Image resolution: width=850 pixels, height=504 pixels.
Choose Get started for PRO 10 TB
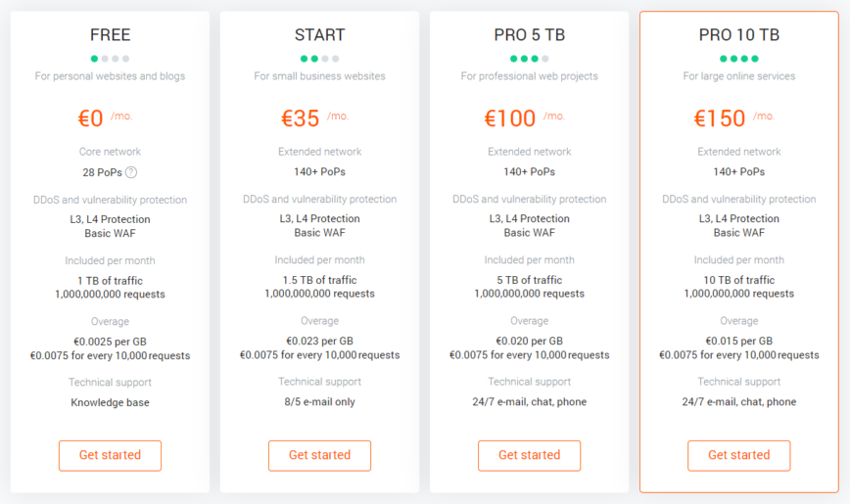tap(738, 455)
